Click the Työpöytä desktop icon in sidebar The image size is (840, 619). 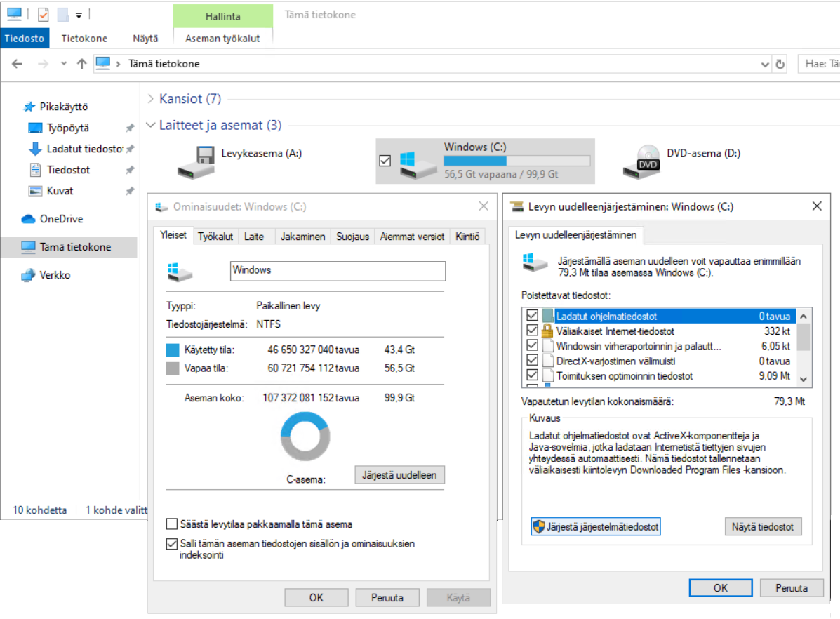click(x=35, y=128)
